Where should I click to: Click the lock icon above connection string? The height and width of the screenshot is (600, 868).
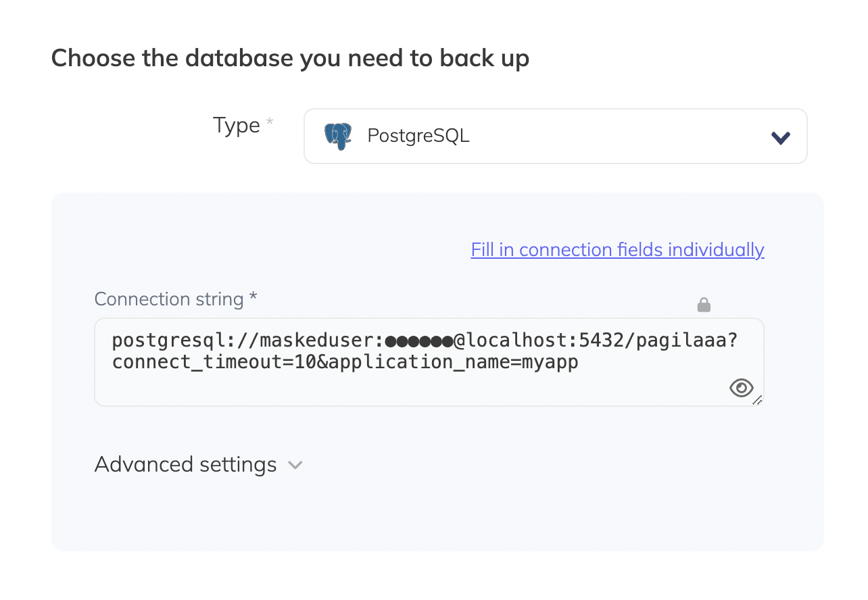click(x=704, y=305)
